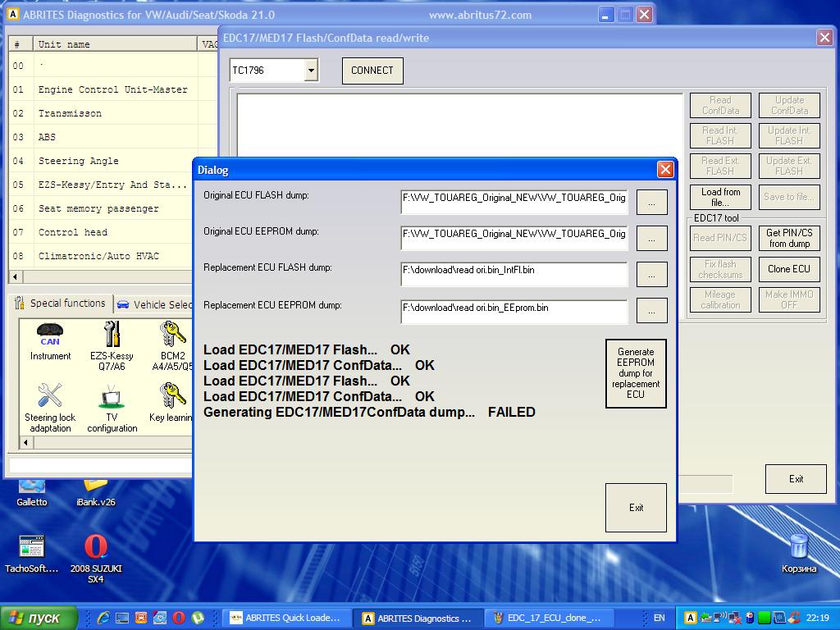The width and height of the screenshot is (840, 630).
Task: Close the Dialog window
Action: pos(664,170)
